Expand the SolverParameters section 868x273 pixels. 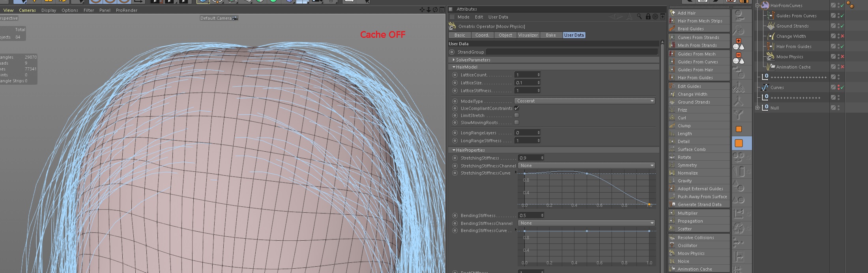pyautogui.click(x=454, y=60)
